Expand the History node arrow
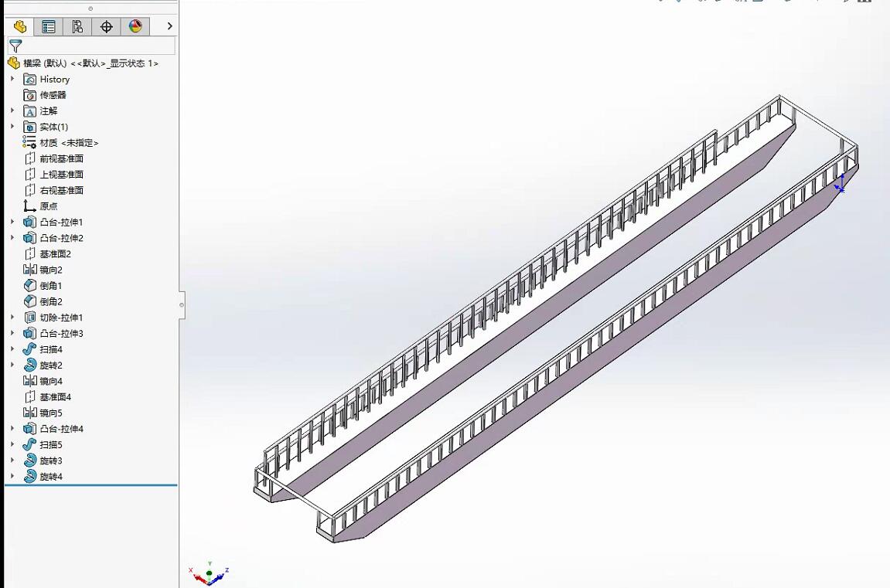Image resolution: width=890 pixels, height=588 pixels. tap(12, 79)
